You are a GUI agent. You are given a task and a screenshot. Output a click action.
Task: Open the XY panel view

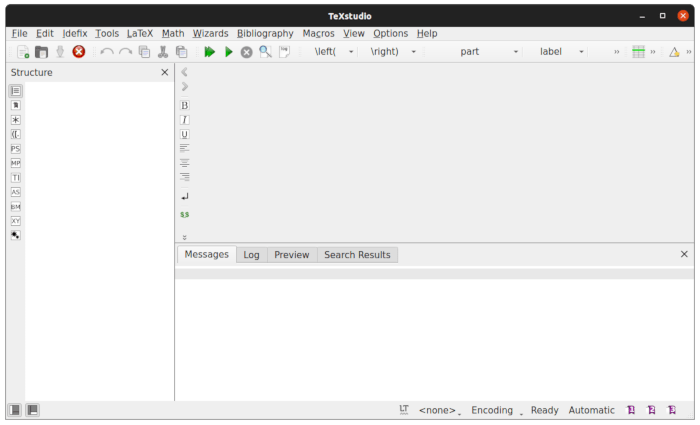click(16, 221)
